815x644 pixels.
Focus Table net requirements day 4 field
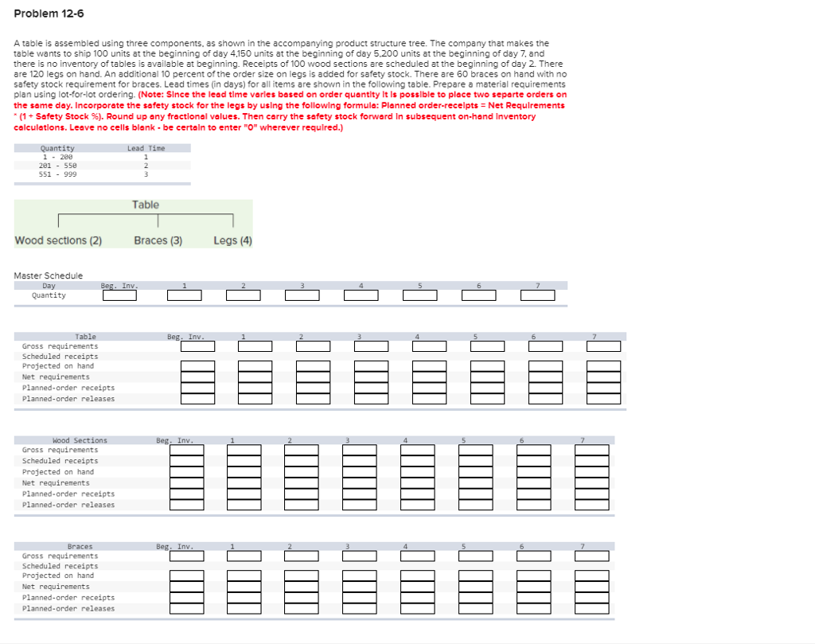(429, 377)
